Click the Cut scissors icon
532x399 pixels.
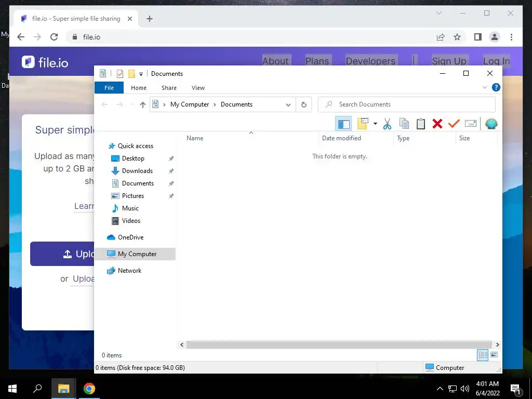coord(387,124)
